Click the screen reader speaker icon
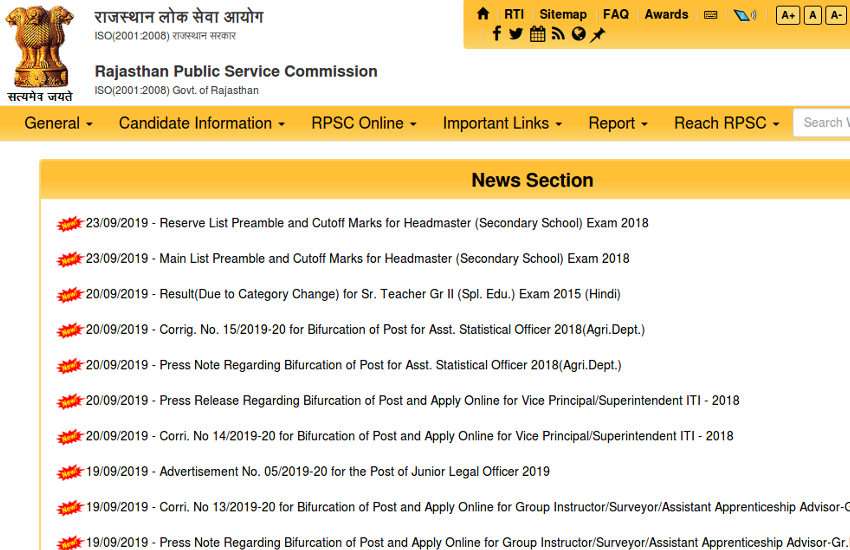Screen dimensions: 850x550 (x=744, y=15)
